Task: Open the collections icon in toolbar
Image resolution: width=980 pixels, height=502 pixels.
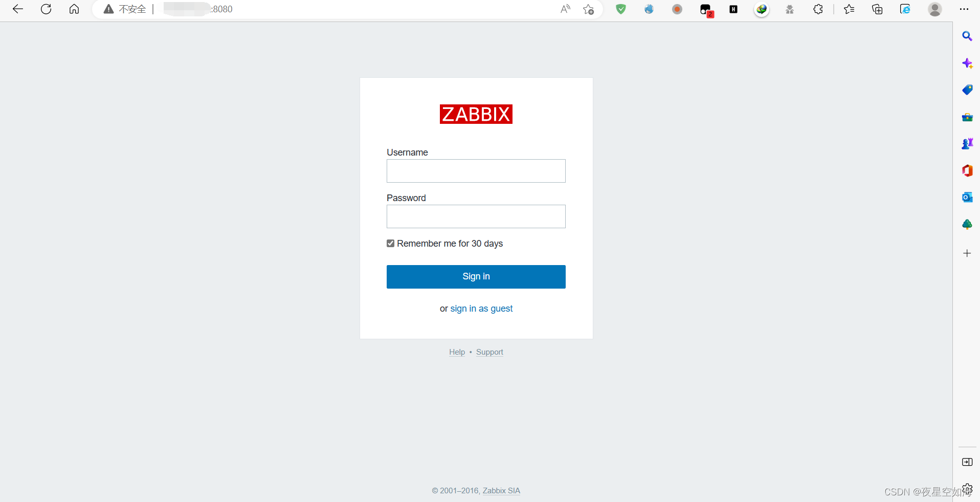Action: pos(877,9)
